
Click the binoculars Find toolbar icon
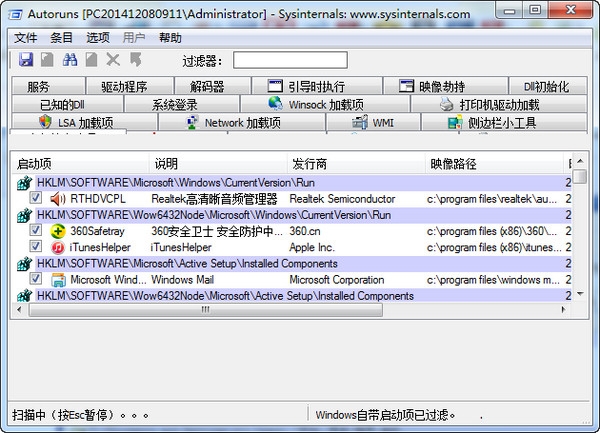70,60
